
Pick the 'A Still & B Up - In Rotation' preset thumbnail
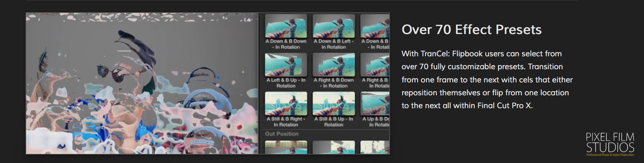[333, 104]
